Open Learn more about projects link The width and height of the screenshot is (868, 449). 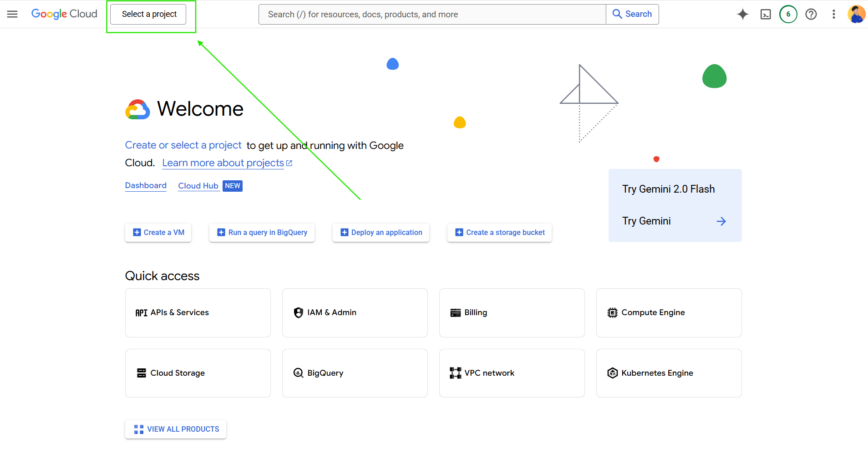[223, 163]
